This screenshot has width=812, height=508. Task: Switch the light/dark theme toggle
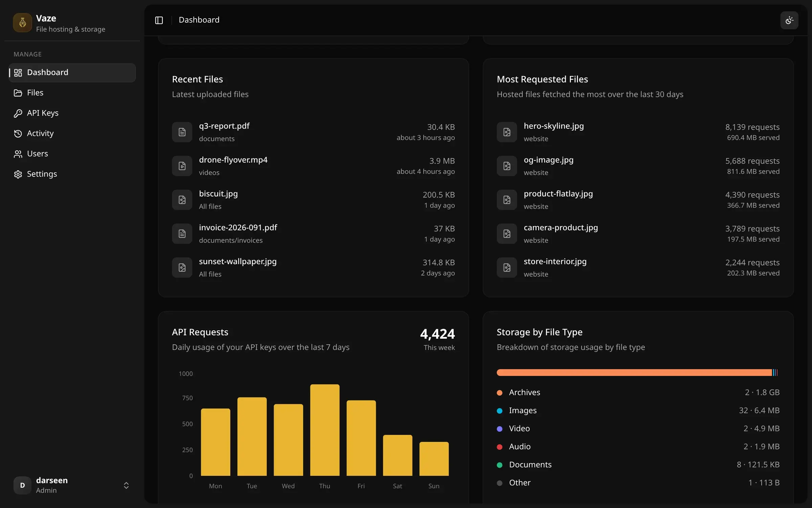pos(789,20)
